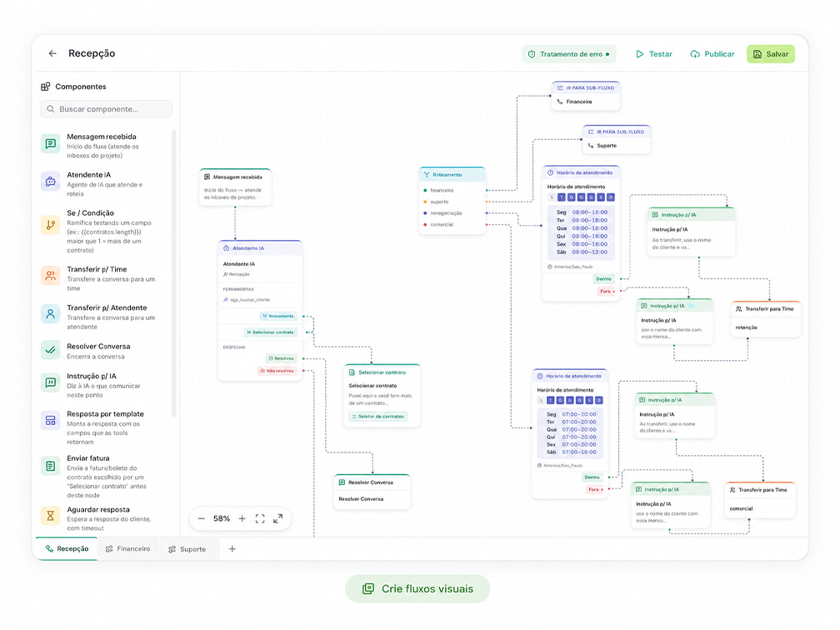Screen dimensions: 840x630
Task: Click the fit-to-view frame icon
Action: [x=260, y=518]
